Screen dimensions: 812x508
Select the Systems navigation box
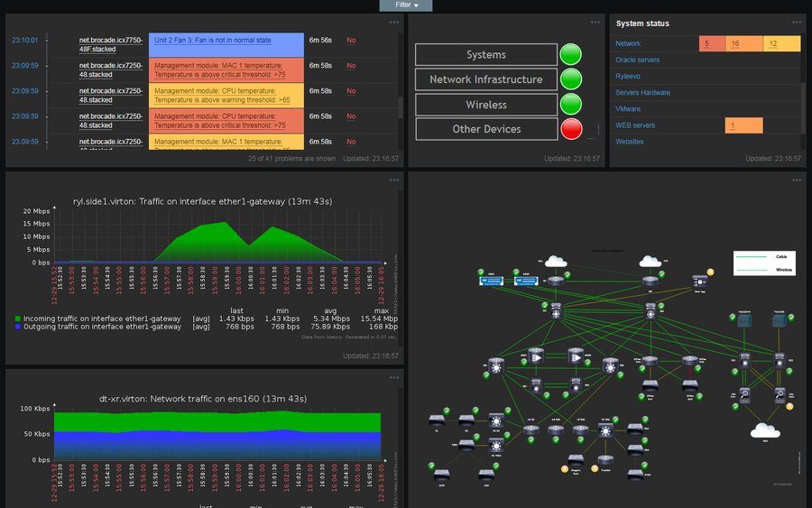click(x=485, y=54)
